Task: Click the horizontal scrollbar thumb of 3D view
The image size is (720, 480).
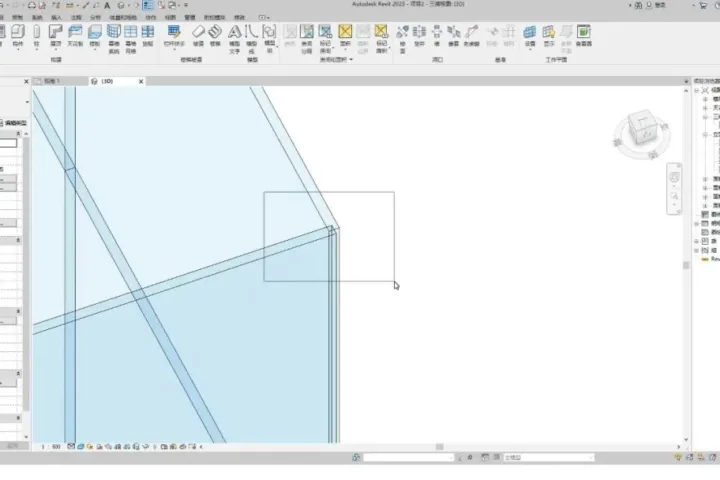Action: coord(439,446)
